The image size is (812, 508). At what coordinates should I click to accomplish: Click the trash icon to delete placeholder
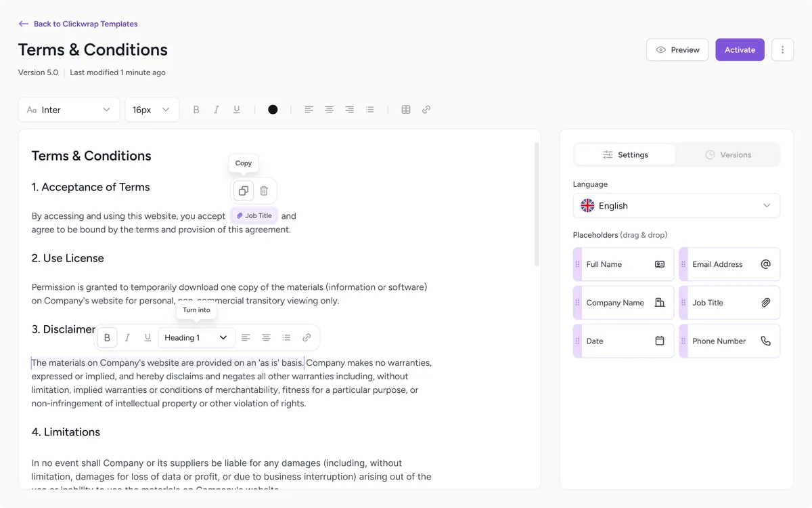264,191
